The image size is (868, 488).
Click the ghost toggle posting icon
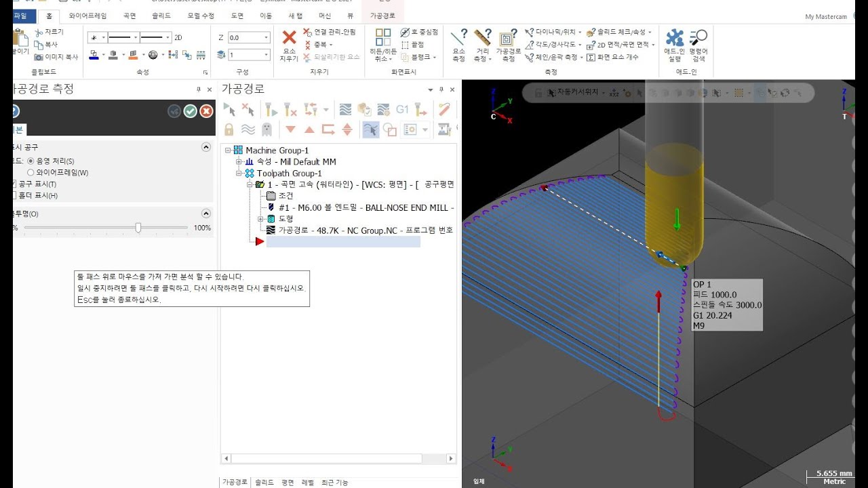pos(267,129)
